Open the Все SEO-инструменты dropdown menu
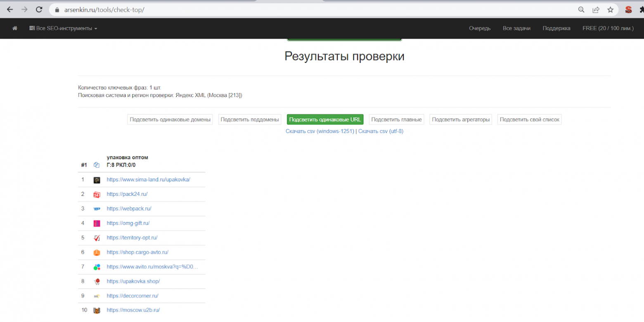The height and width of the screenshot is (322, 644). coord(63,28)
